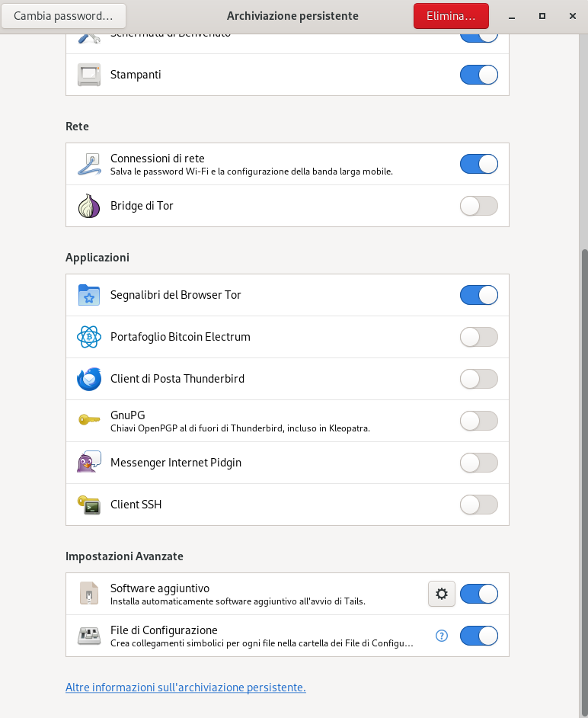This screenshot has width=588, height=718.
Task: Click the Bitcoin Electrum wallet icon
Action: coord(89,337)
